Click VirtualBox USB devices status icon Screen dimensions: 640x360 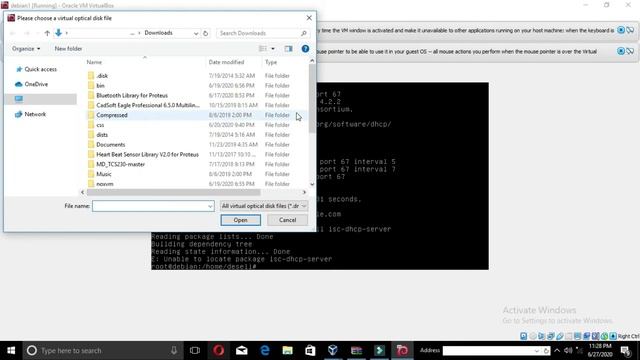pos(560,336)
